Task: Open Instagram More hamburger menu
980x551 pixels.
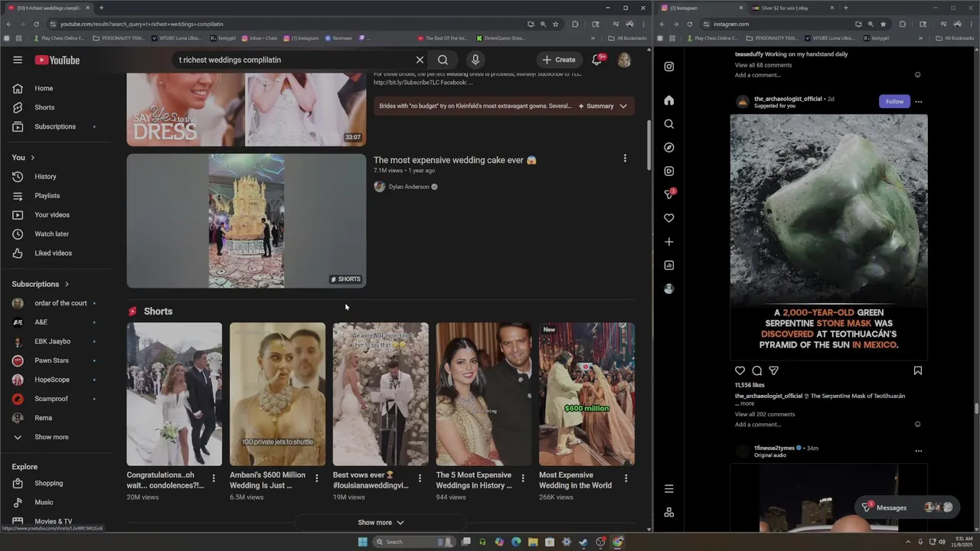Action: 669,489
